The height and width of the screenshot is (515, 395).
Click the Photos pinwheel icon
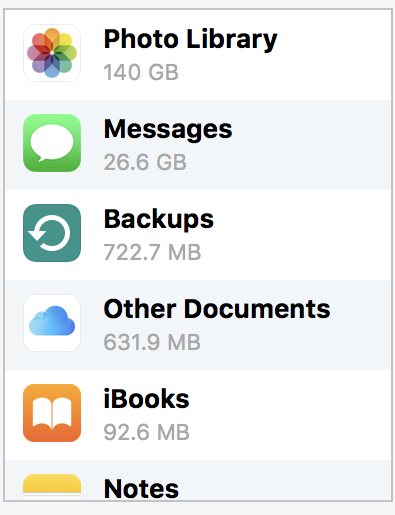point(52,53)
